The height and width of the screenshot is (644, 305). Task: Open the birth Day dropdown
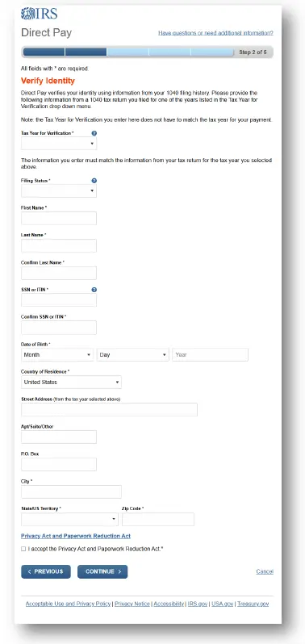pos(133,355)
